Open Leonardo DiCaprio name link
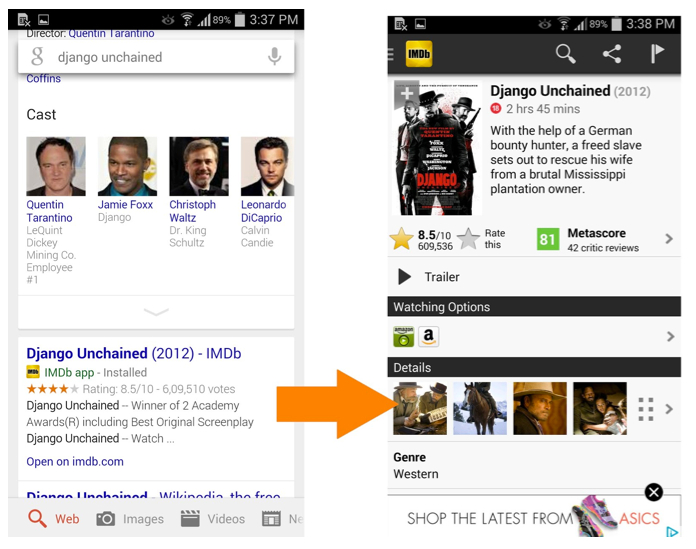Viewport: 696px width, 549px height. coord(264,211)
